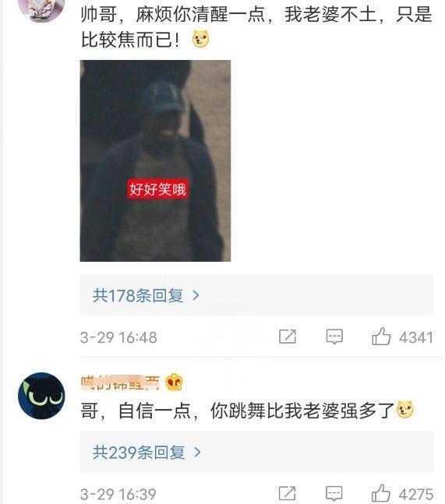Tap the chevron after 共239条回复
This screenshot has height=504, width=445.
point(197,453)
